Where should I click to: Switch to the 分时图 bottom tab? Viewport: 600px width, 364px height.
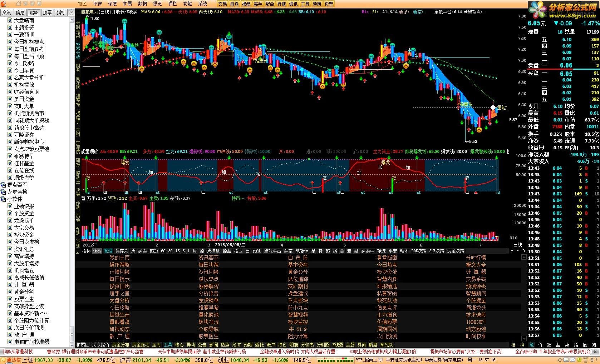point(323,345)
